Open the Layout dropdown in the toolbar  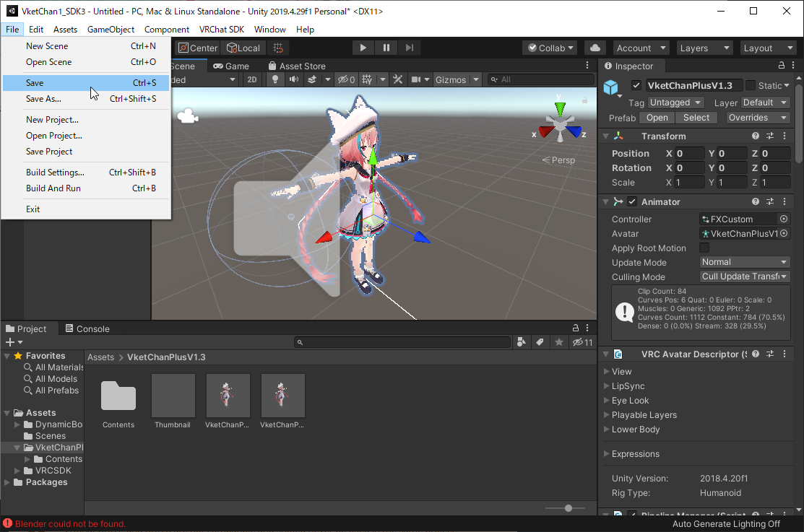768,48
